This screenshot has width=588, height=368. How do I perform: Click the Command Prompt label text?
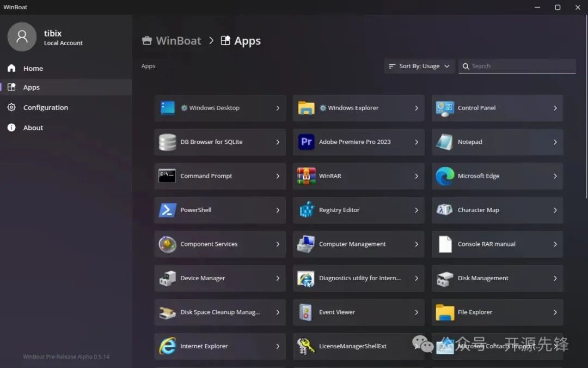(206, 176)
